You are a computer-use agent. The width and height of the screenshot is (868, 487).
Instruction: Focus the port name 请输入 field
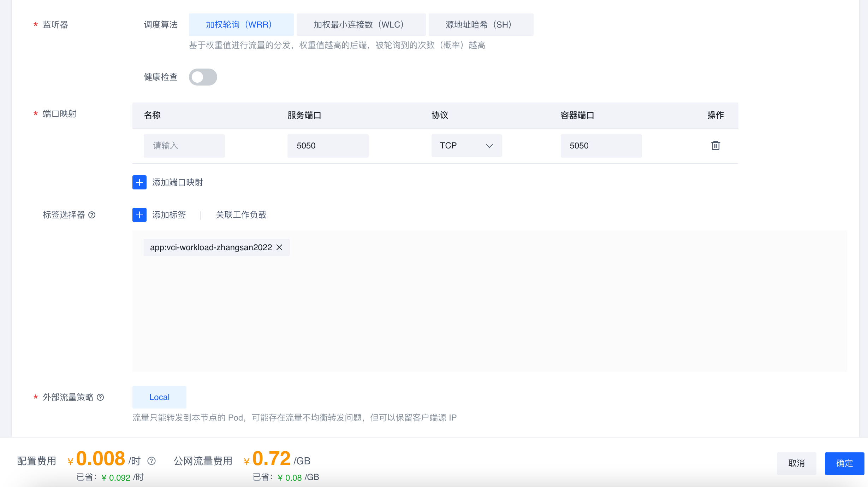(184, 146)
